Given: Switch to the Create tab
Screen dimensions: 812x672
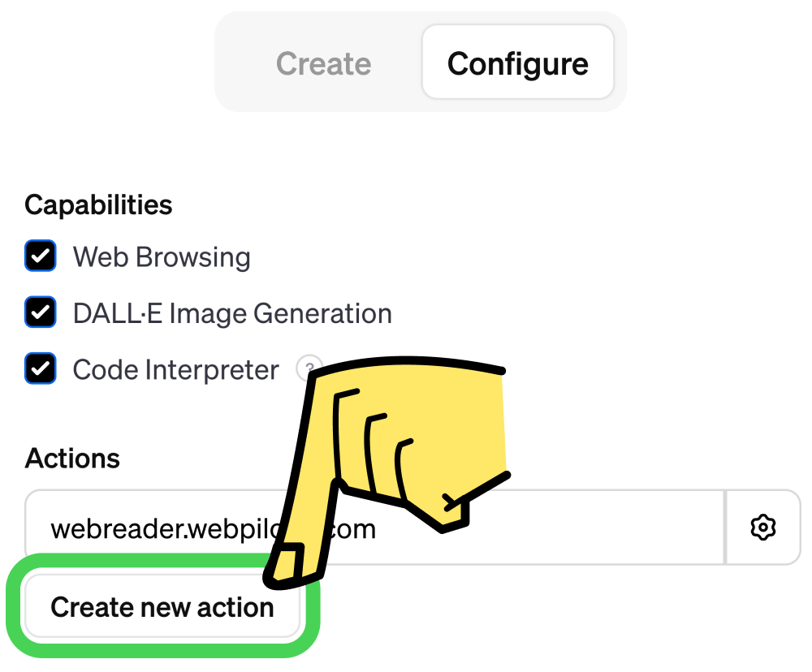Looking at the screenshot, I should (x=323, y=63).
